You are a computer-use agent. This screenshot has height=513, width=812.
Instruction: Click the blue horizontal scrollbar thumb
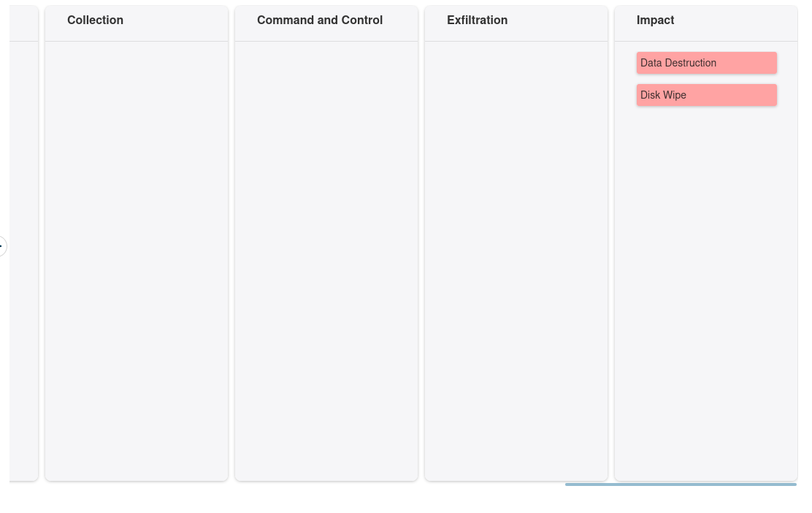(680, 484)
